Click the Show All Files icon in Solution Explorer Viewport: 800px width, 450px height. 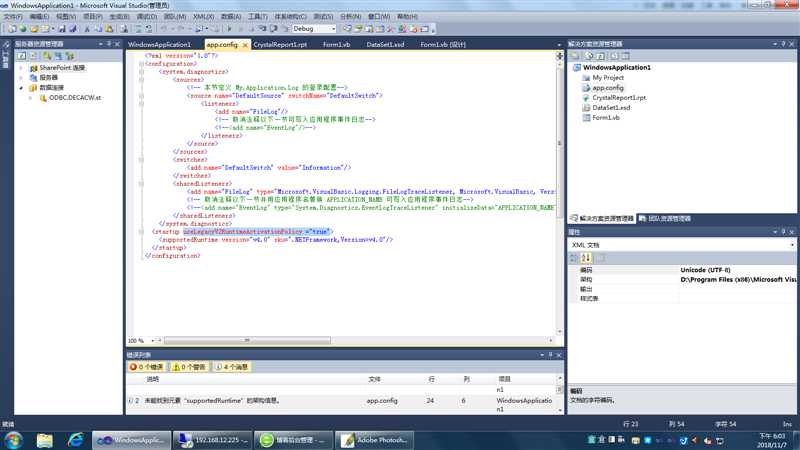click(x=589, y=56)
